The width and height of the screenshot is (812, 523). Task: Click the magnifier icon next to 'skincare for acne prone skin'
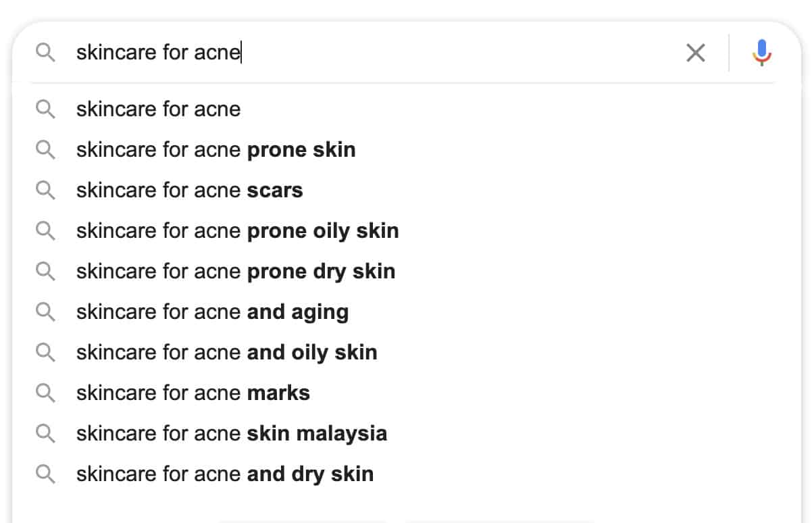(45, 149)
